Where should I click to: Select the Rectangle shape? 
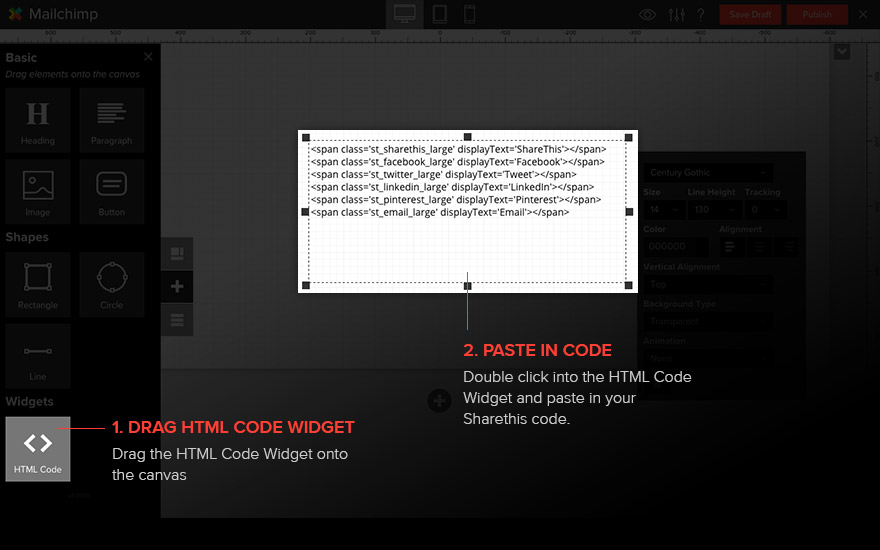38,284
